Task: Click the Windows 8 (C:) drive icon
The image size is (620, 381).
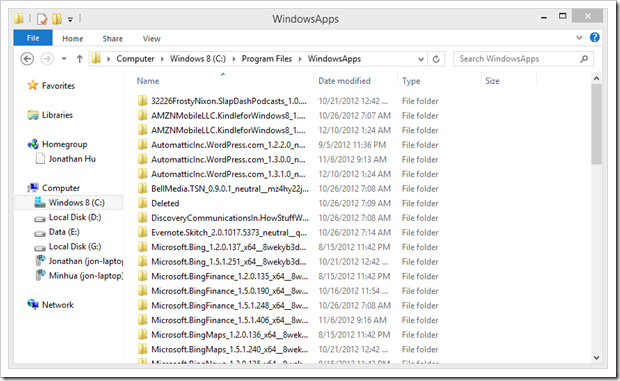Action: coord(40,202)
